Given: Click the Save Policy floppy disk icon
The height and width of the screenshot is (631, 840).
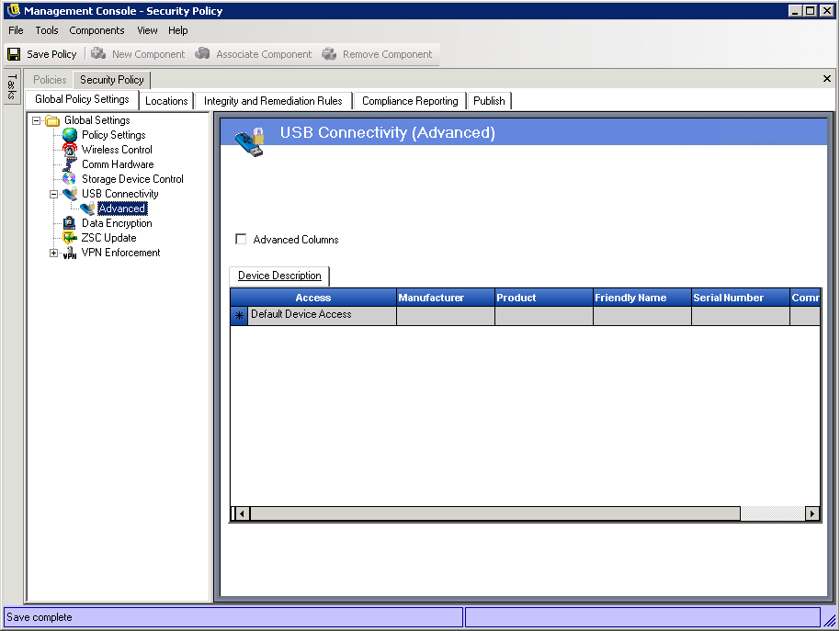Looking at the screenshot, I should pos(14,54).
